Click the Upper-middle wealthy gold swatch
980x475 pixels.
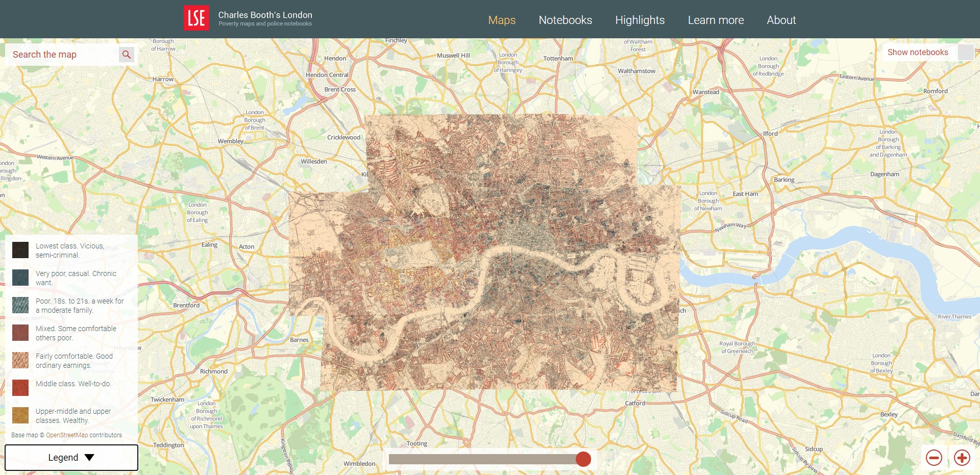(x=20, y=415)
